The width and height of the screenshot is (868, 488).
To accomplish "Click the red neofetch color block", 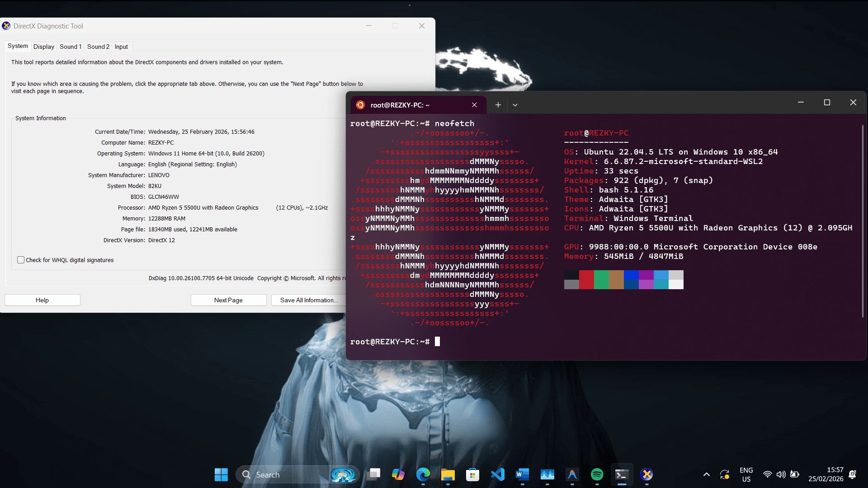I will pyautogui.click(x=586, y=280).
